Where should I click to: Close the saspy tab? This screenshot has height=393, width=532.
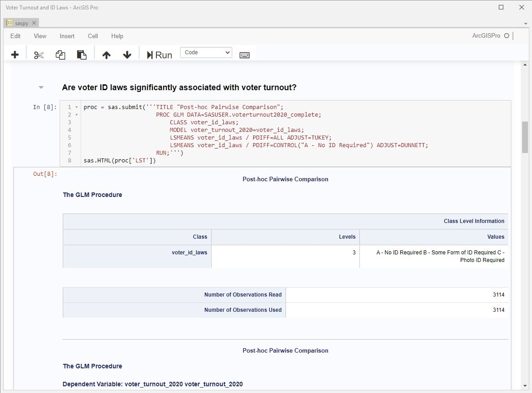pyautogui.click(x=34, y=23)
